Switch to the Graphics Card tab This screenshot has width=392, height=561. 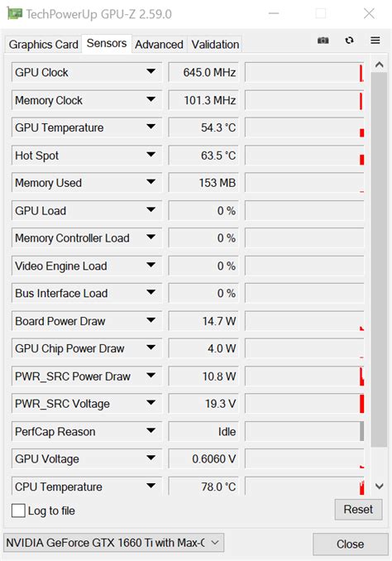coord(43,45)
